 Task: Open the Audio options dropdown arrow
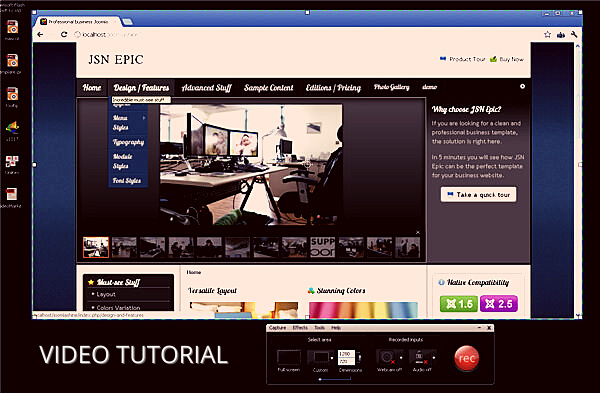pyautogui.click(x=434, y=358)
